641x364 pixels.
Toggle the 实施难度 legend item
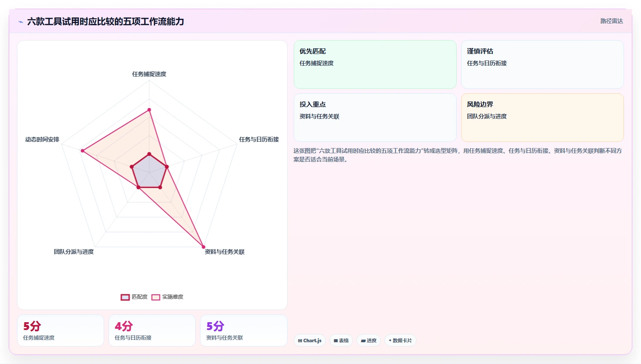pos(167,297)
